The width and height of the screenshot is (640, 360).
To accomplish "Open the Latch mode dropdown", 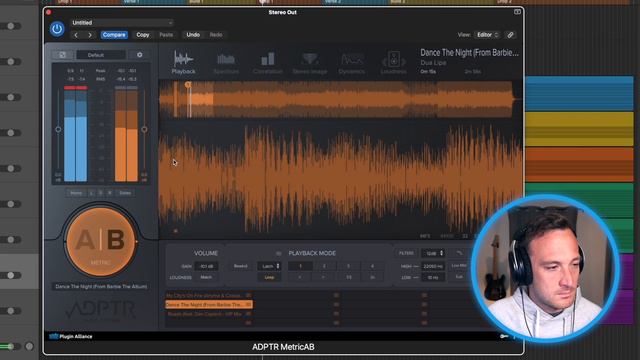I will pyautogui.click(x=269, y=266).
